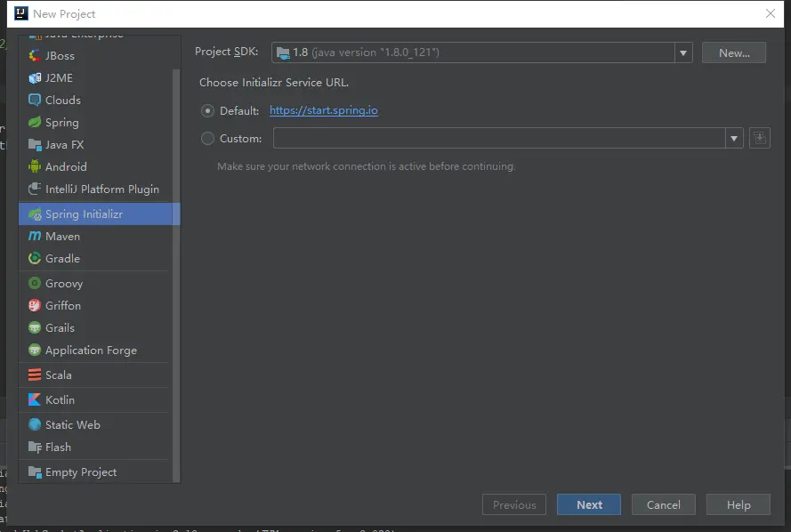Click the Cancel button

664,504
